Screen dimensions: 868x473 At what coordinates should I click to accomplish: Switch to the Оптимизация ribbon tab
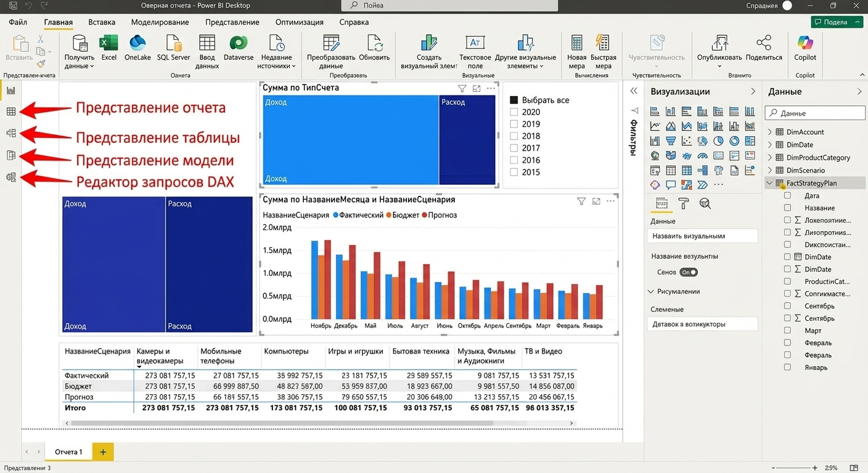[300, 22]
